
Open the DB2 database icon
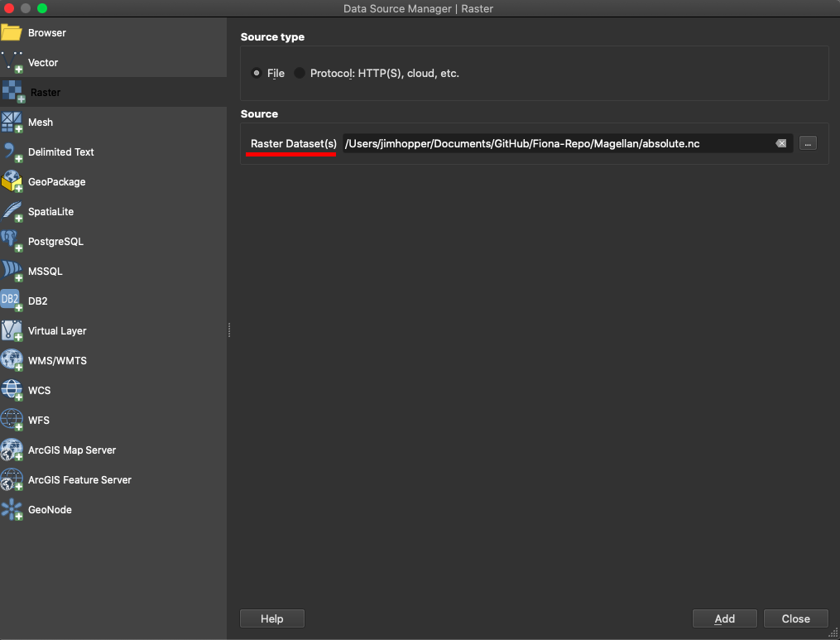12,301
